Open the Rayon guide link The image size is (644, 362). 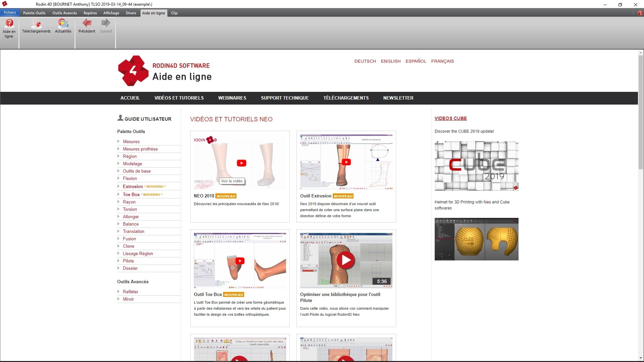click(129, 202)
